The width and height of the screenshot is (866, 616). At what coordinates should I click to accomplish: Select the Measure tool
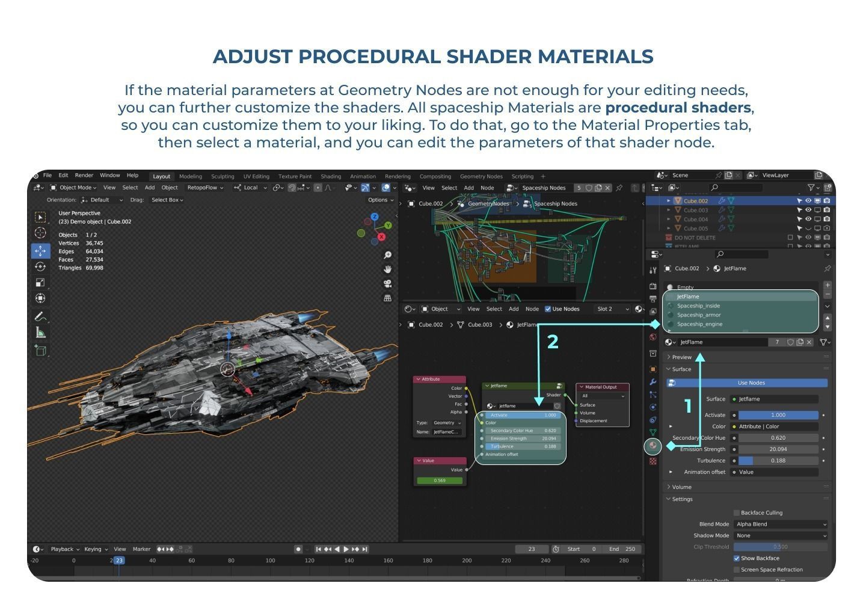(40, 333)
